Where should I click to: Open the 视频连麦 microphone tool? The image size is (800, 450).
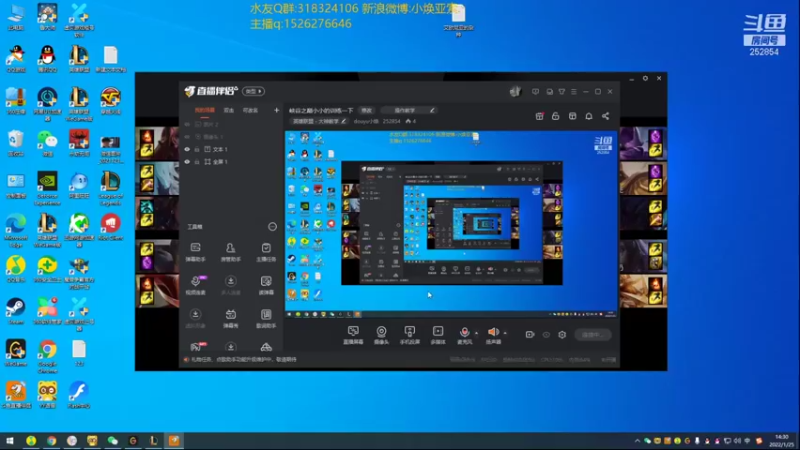[195, 285]
